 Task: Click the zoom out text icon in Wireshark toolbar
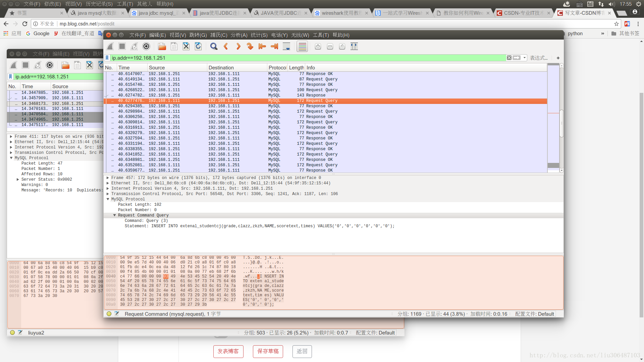(x=330, y=47)
